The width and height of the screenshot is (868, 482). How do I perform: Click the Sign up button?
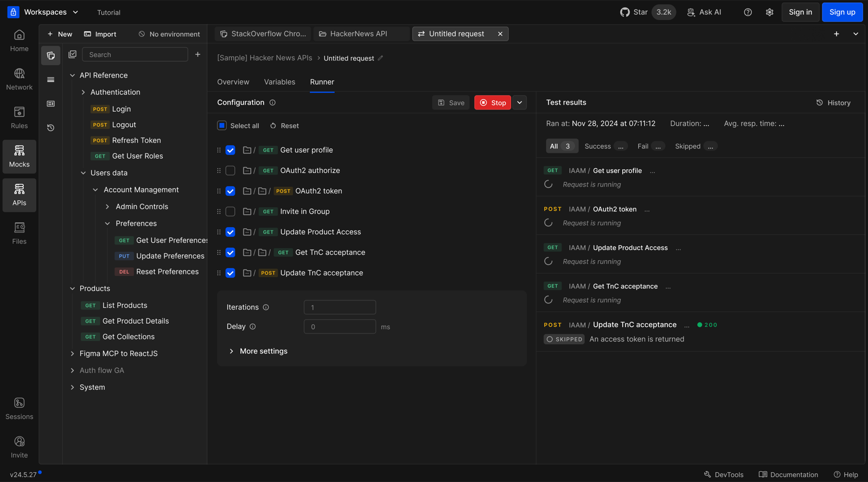coord(842,12)
